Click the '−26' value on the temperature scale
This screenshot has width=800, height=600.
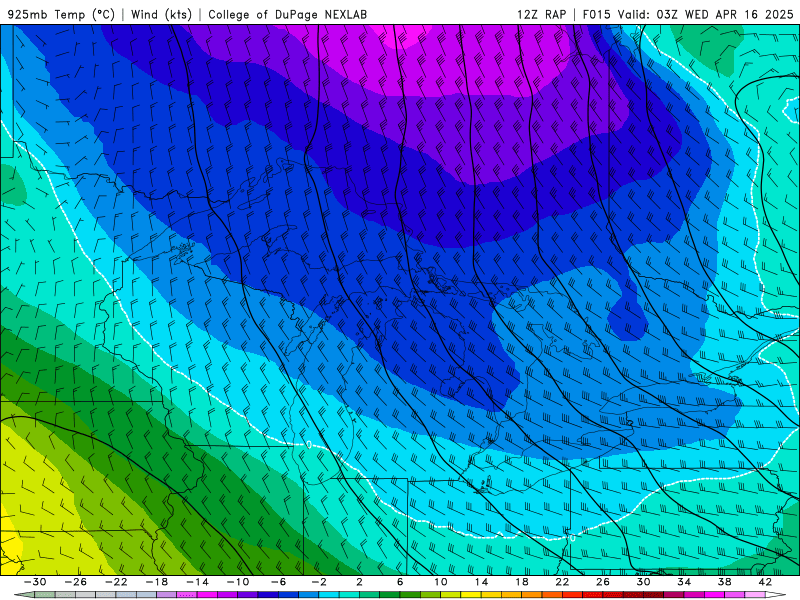tap(76, 582)
